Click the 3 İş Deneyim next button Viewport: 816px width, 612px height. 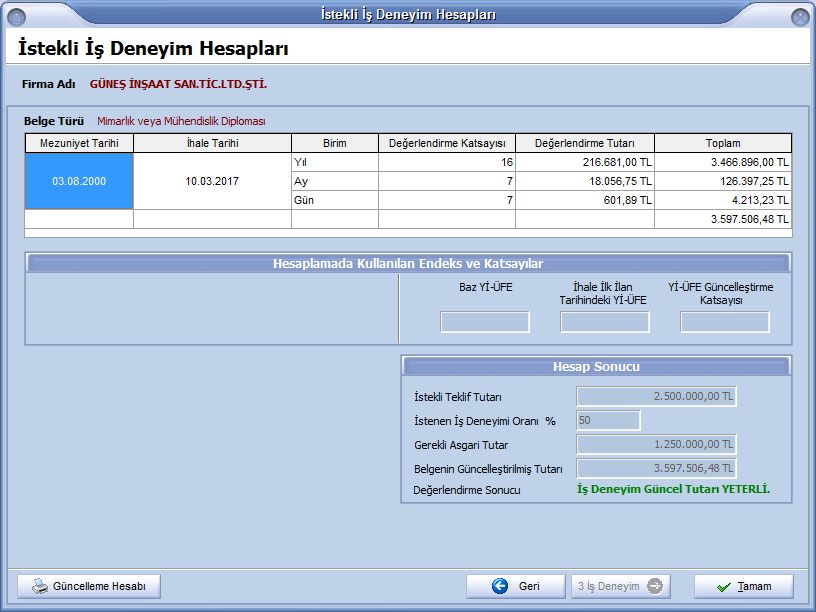click(620, 586)
